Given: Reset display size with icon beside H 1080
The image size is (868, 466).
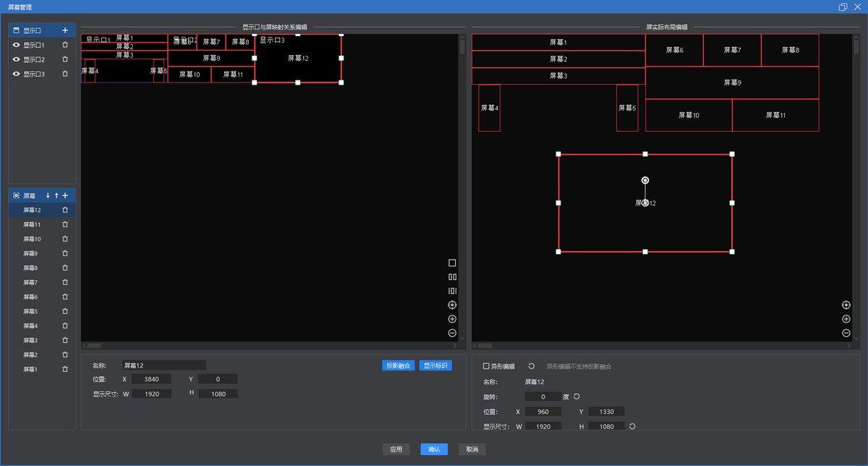Looking at the screenshot, I should (632, 426).
